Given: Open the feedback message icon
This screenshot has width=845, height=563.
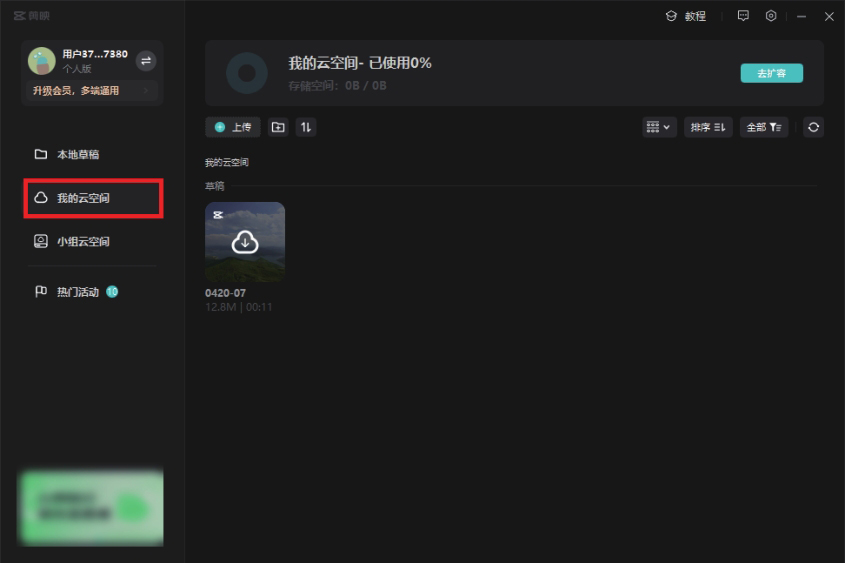Looking at the screenshot, I should [743, 16].
